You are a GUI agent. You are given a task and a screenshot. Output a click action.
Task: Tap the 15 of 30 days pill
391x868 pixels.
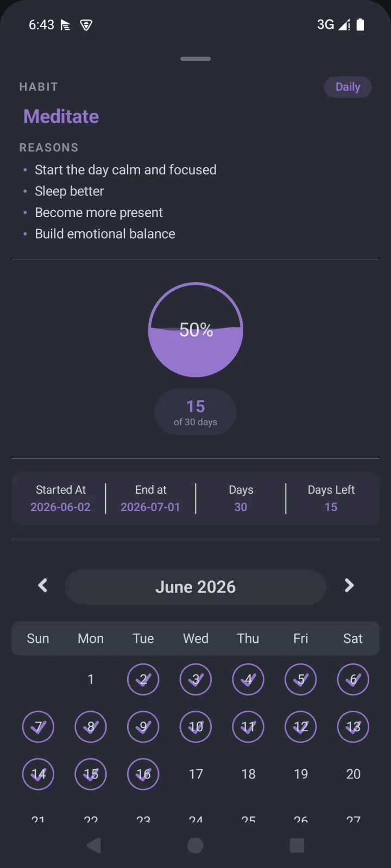pyautogui.click(x=195, y=412)
